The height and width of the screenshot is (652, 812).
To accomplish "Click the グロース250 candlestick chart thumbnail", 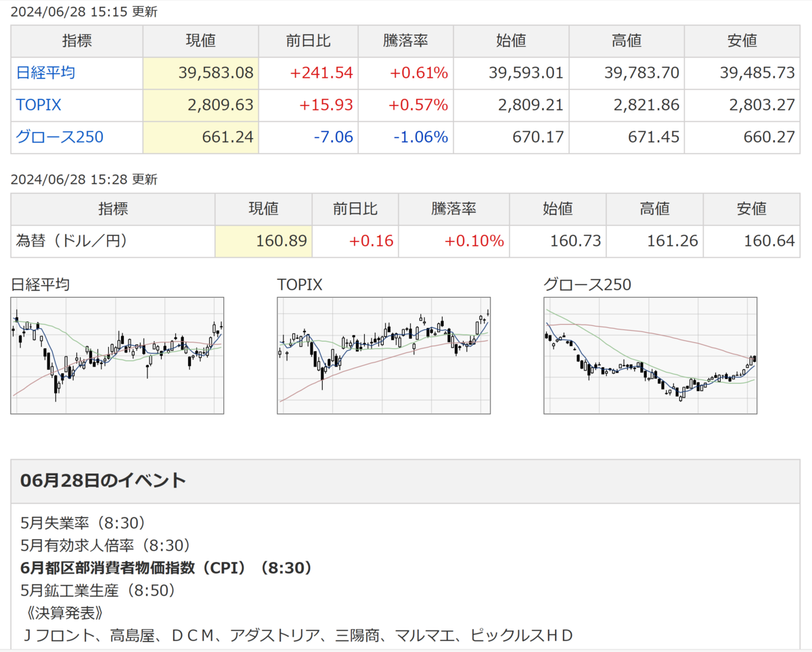I will coord(650,355).
